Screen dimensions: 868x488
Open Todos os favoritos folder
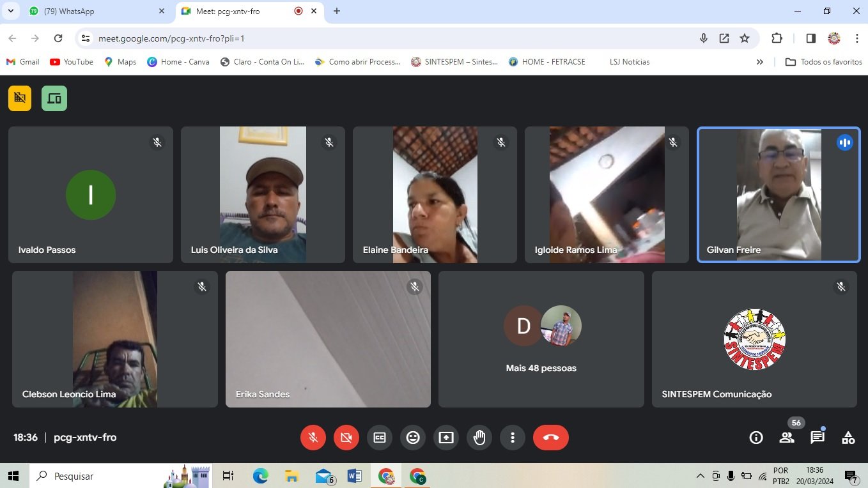tap(823, 62)
